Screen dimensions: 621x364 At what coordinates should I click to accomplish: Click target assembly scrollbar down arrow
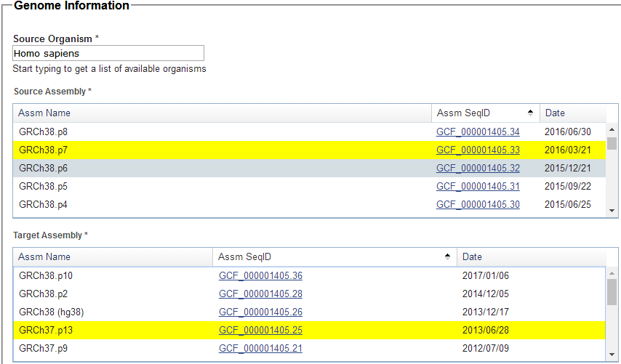[612, 355]
